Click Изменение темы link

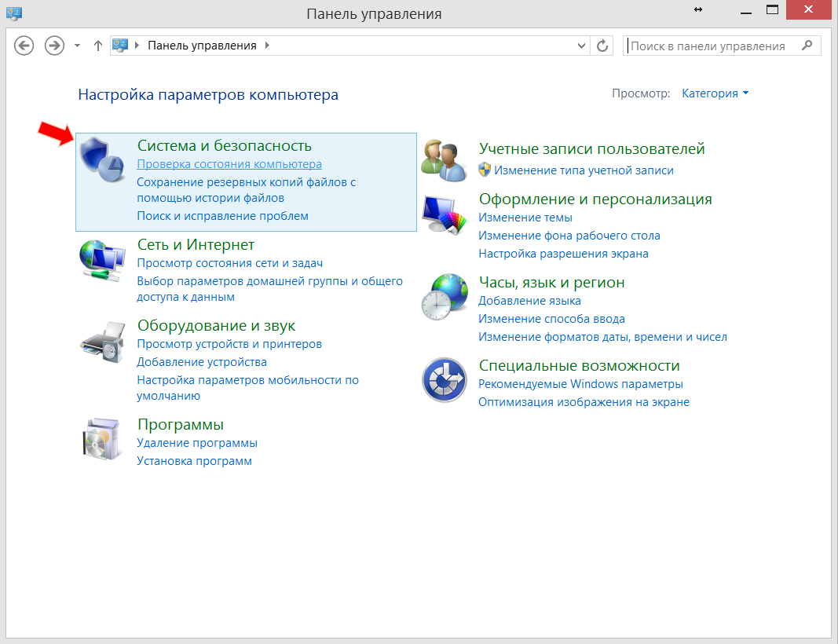tap(525, 218)
